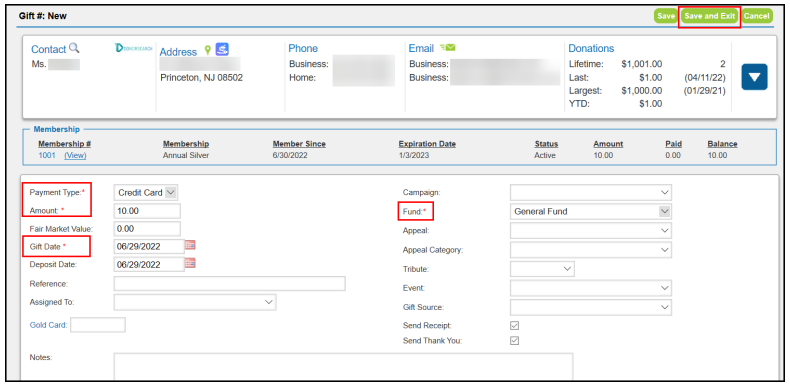This screenshot has height=386, width=790.
Task: Expand contact details with blue arrow button
Action: coord(754,77)
